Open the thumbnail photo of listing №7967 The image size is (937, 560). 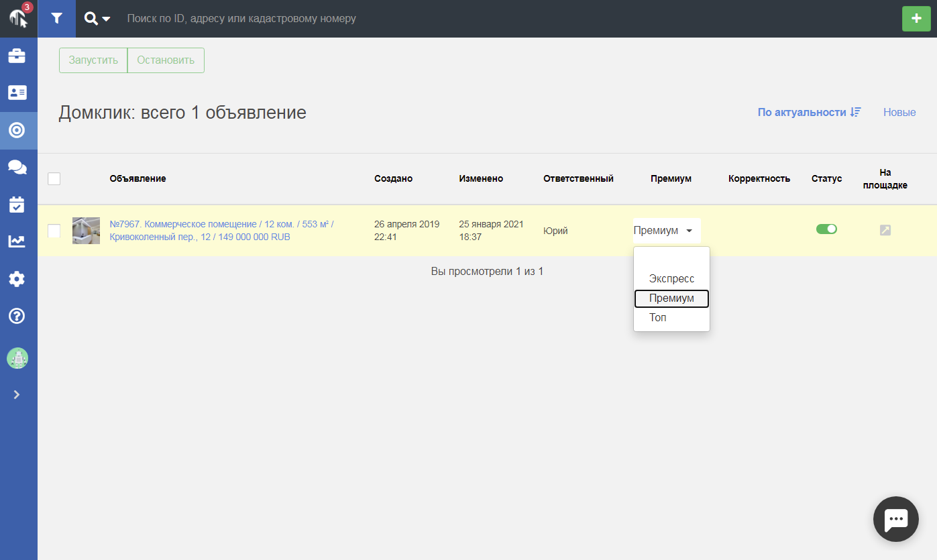pos(86,231)
